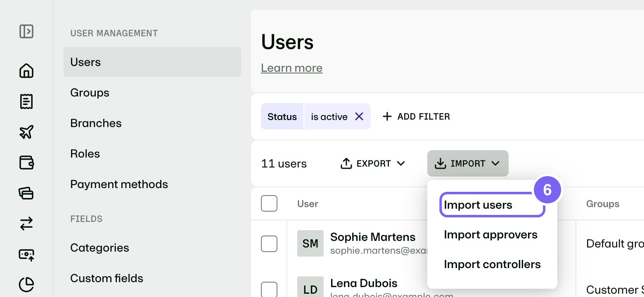Click the ADD FILTER button
Image resolution: width=644 pixels, height=297 pixels.
pyautogui.click(x=416, y=117)
